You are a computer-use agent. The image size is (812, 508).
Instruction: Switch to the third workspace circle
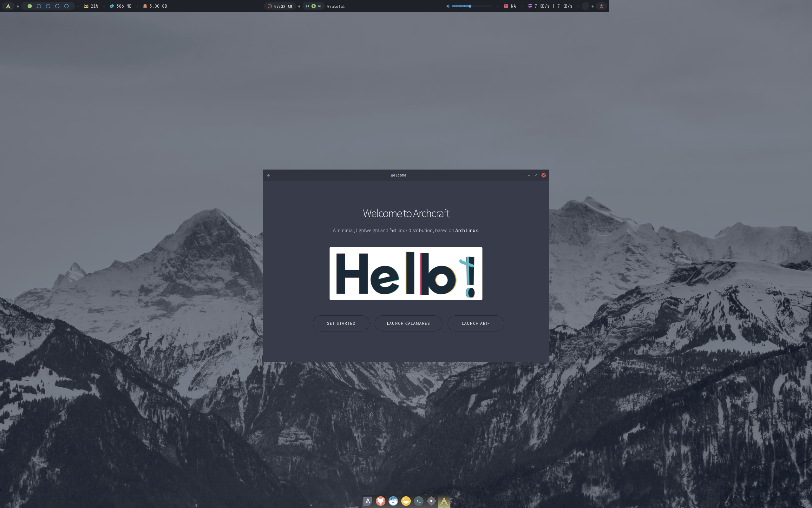tap(48, 6)
